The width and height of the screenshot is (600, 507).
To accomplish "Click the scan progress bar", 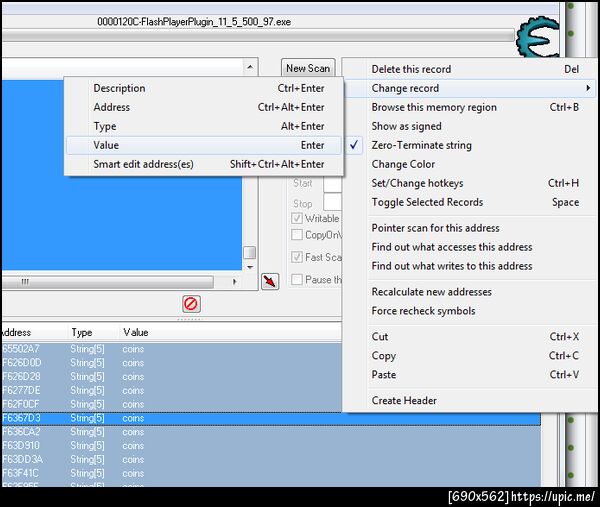I will (x=258, y=36).
